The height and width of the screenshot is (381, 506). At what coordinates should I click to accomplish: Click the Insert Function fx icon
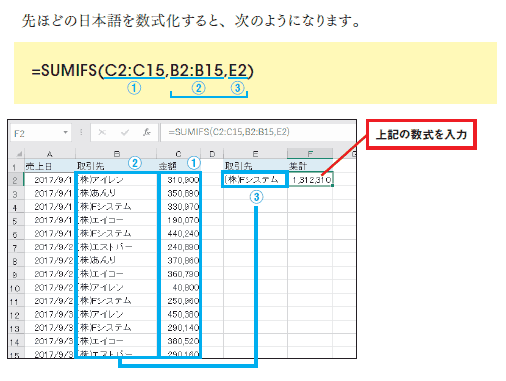pos(147,132)
